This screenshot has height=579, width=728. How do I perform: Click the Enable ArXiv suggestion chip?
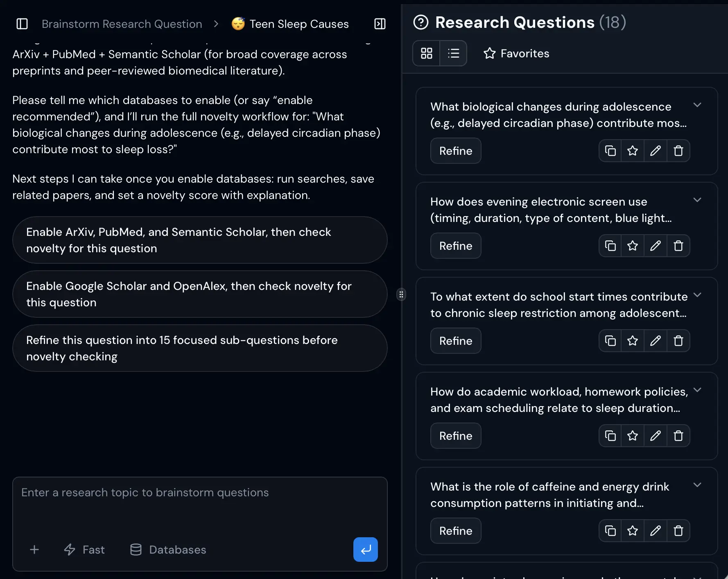(x=199, y=240)
